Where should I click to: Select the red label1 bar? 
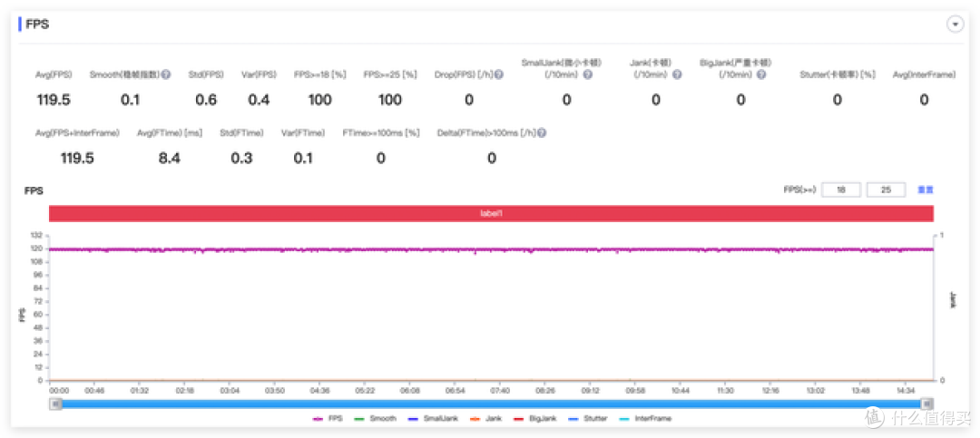pyautogui.click(x=491, y=214)
